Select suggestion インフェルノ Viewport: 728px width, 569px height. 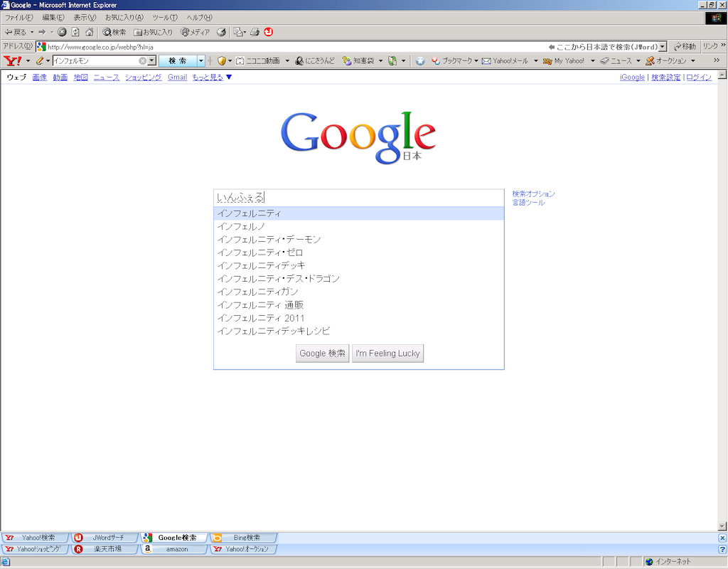tap(358, 227)
